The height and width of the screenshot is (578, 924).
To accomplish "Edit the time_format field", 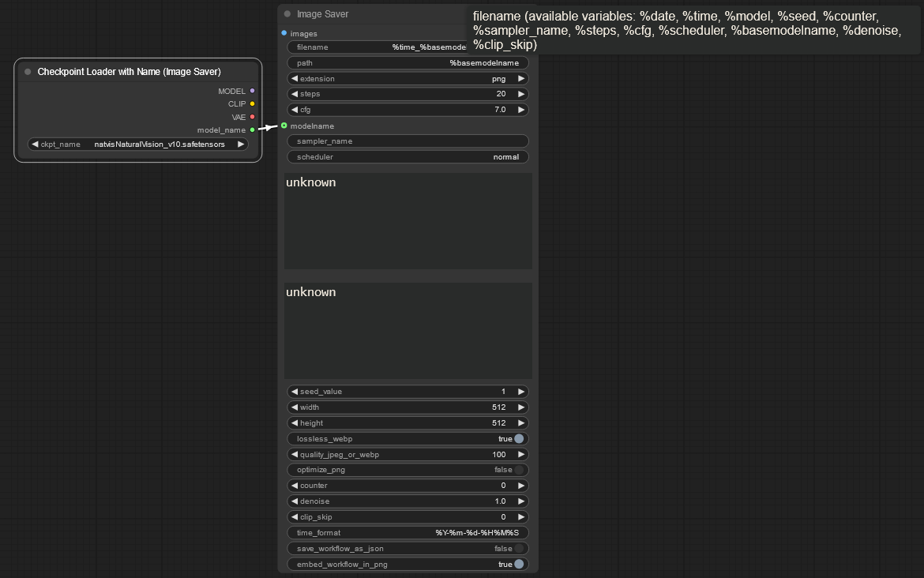I will pos(408,533).
